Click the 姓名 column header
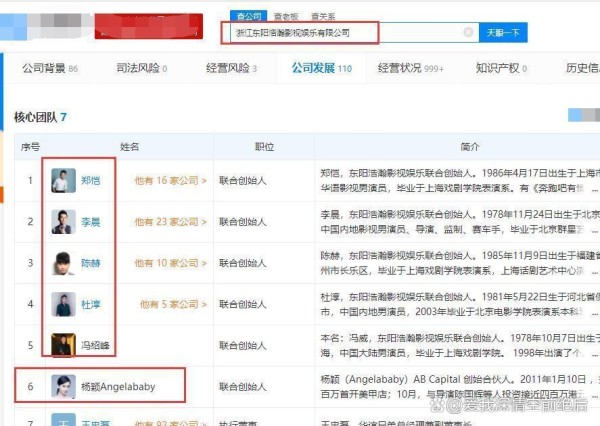This screenshot has height=426, width=600. click(129, 147)
